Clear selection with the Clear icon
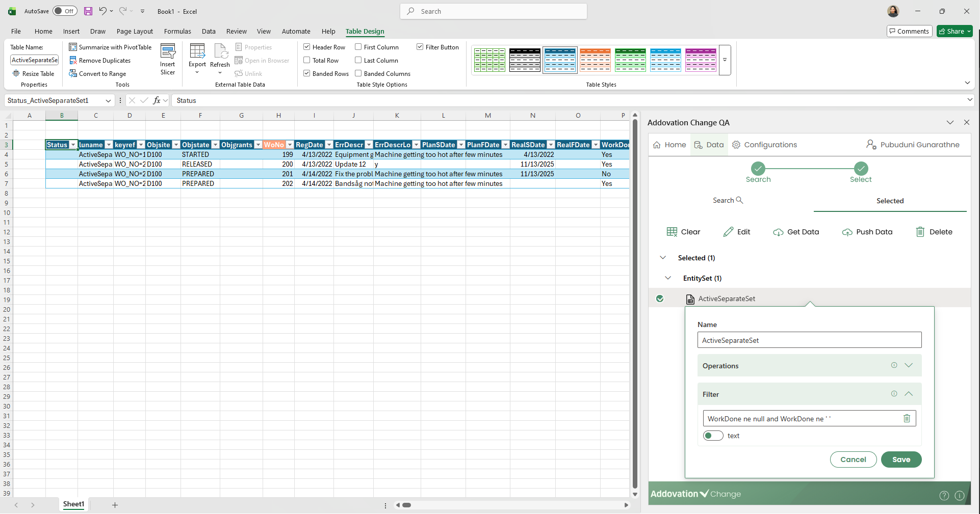 (x=672, y=232)
